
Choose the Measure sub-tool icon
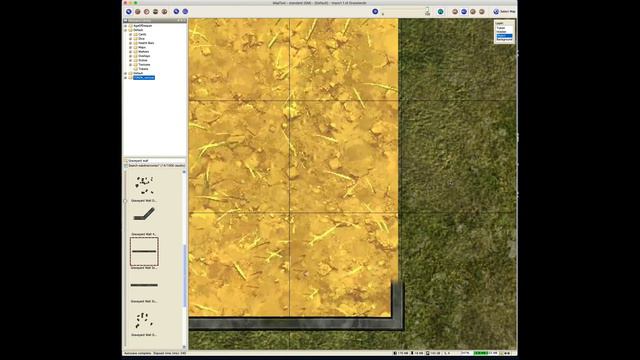(185, 11)
